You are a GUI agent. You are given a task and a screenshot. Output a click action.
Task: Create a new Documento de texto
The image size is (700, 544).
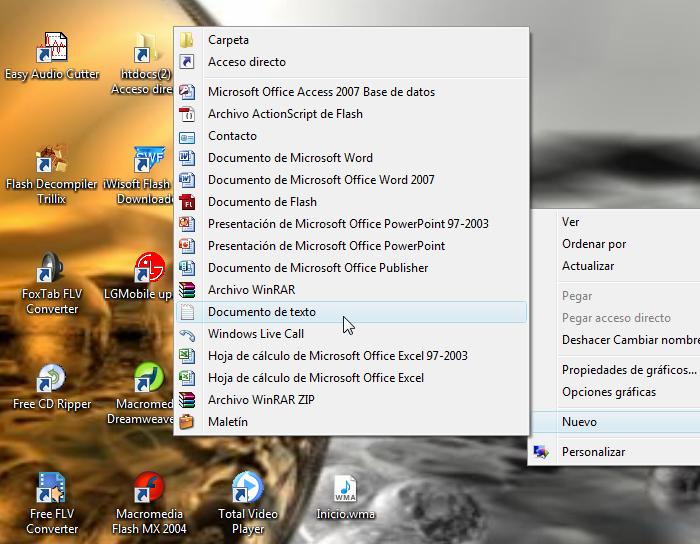(351, 311)
